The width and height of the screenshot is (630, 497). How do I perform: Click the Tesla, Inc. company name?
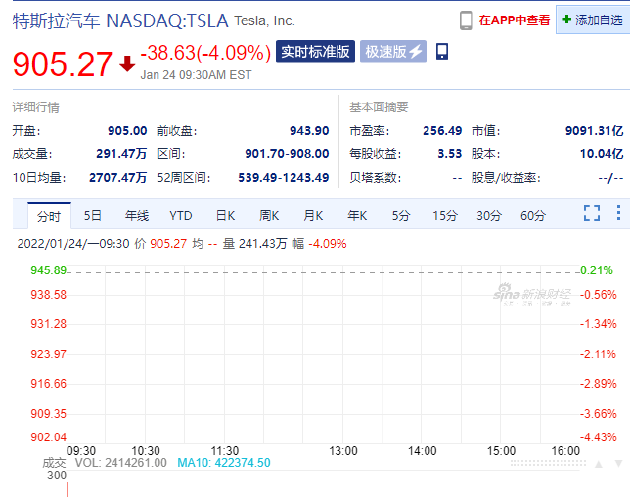click(264, 20)
